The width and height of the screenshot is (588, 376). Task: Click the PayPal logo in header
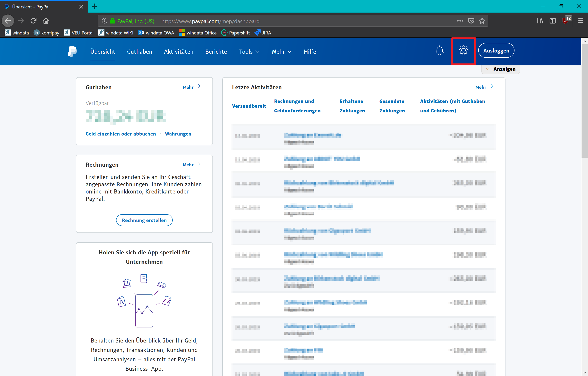tap(72, 52)
